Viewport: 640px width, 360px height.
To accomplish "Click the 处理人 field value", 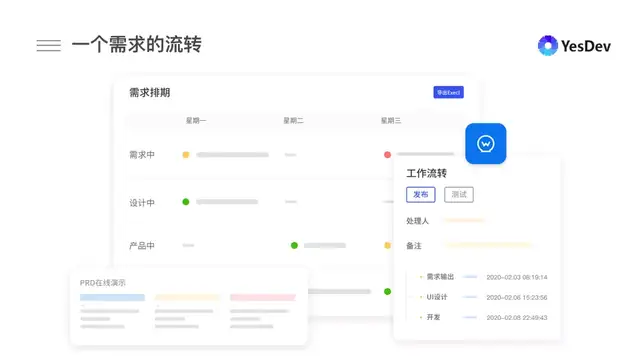I will point(464,220).
